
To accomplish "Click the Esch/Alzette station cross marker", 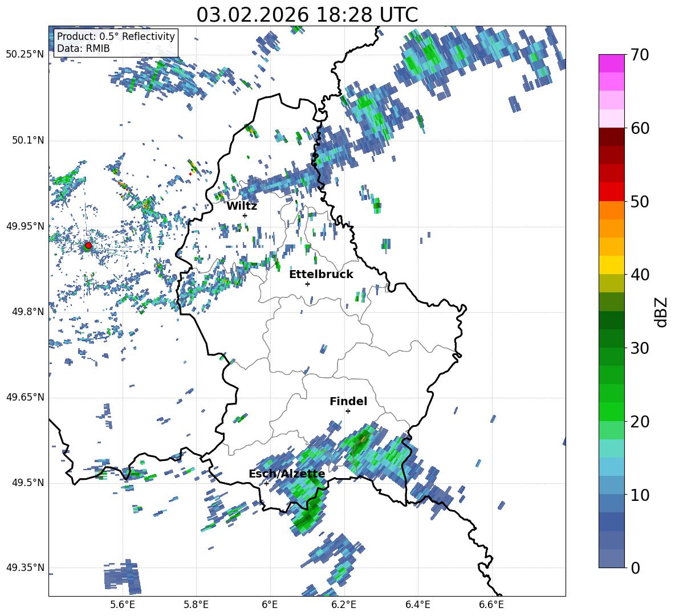I will click(266, 483).
